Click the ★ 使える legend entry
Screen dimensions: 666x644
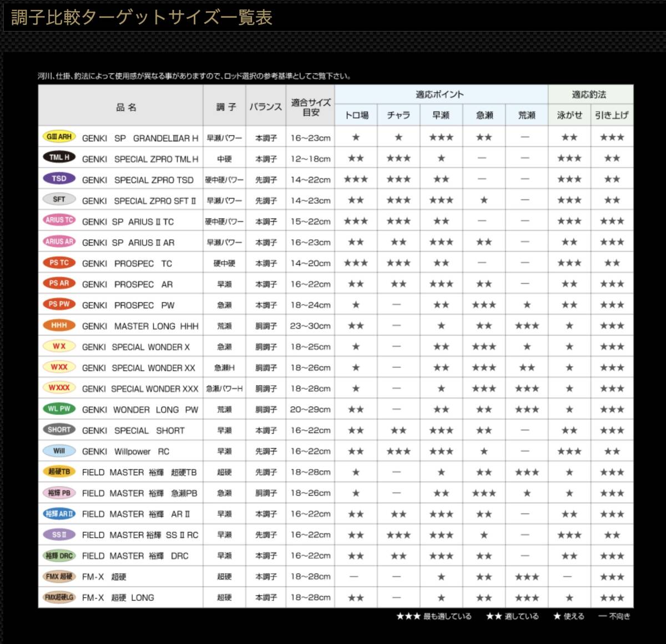[569, 616]
